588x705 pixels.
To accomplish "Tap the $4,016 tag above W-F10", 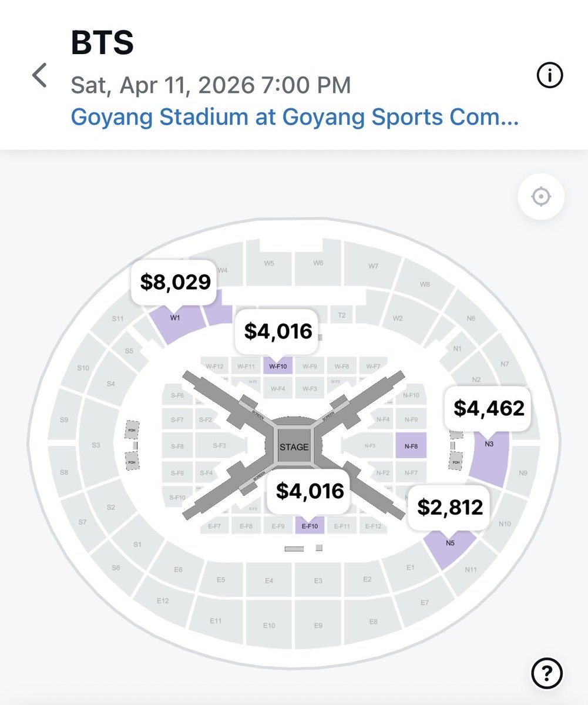I will click(278, 331).
